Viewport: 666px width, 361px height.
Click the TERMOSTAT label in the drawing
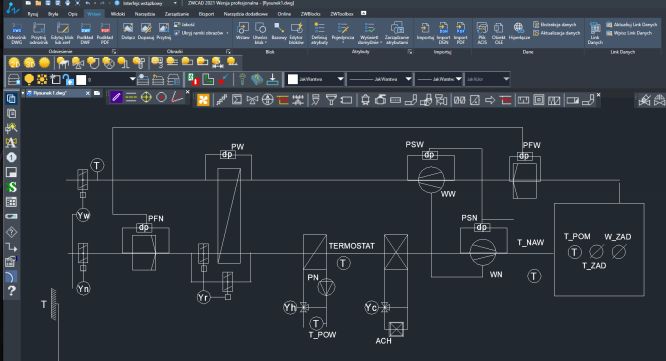click(x=351, y=246)
